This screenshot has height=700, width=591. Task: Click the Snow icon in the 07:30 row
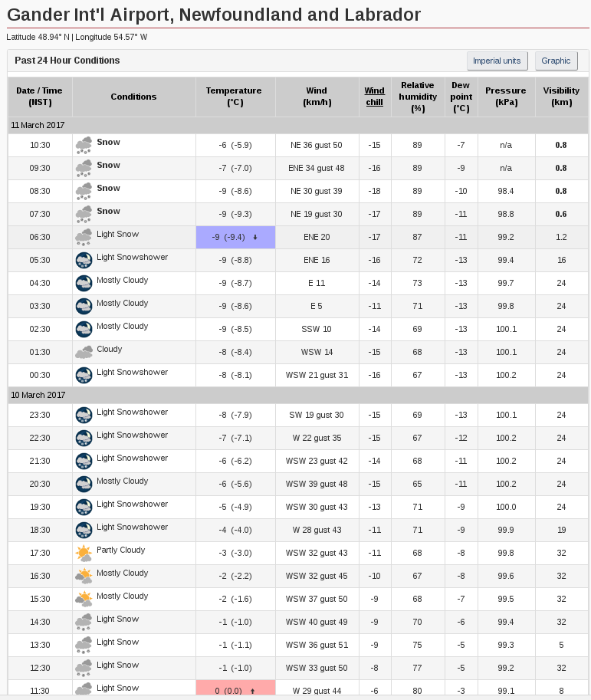(84, 214)
